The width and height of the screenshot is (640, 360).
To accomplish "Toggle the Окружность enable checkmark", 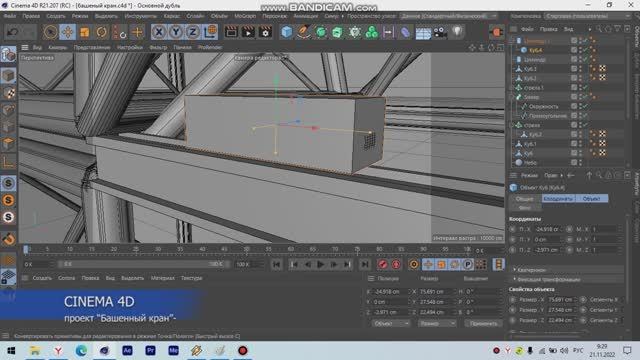I will 585,107.
